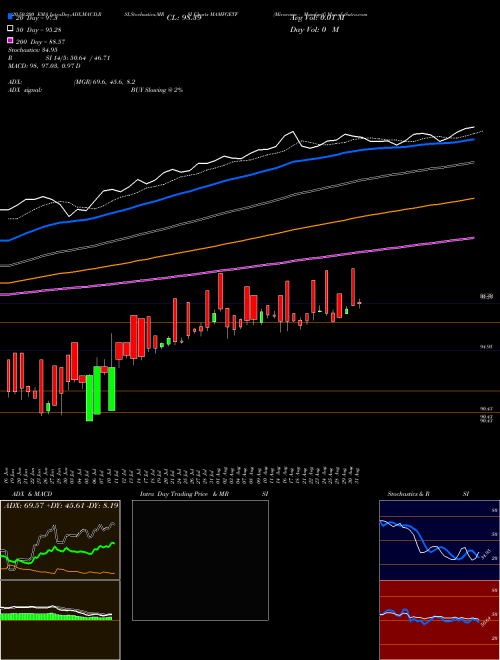The image size is (500, 660).
Task: Open the ADX indicator chart with the green line
Action: [x=60, y=540]
